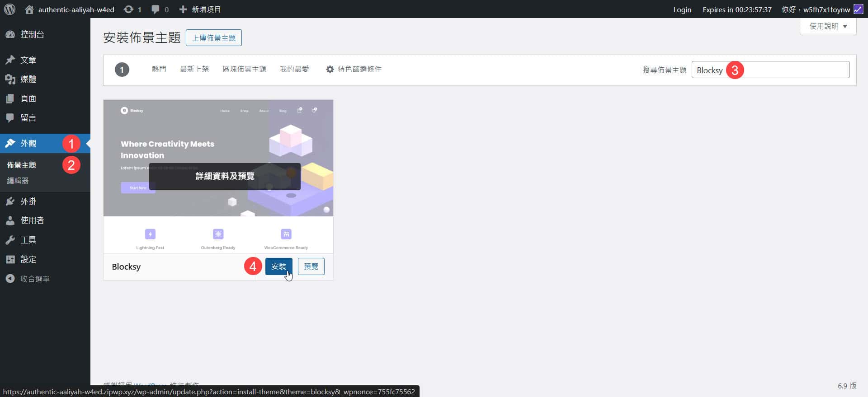Click the Expires in countdown text
The height and width of the screenshot is (397, 868).
tap(737, 9)
